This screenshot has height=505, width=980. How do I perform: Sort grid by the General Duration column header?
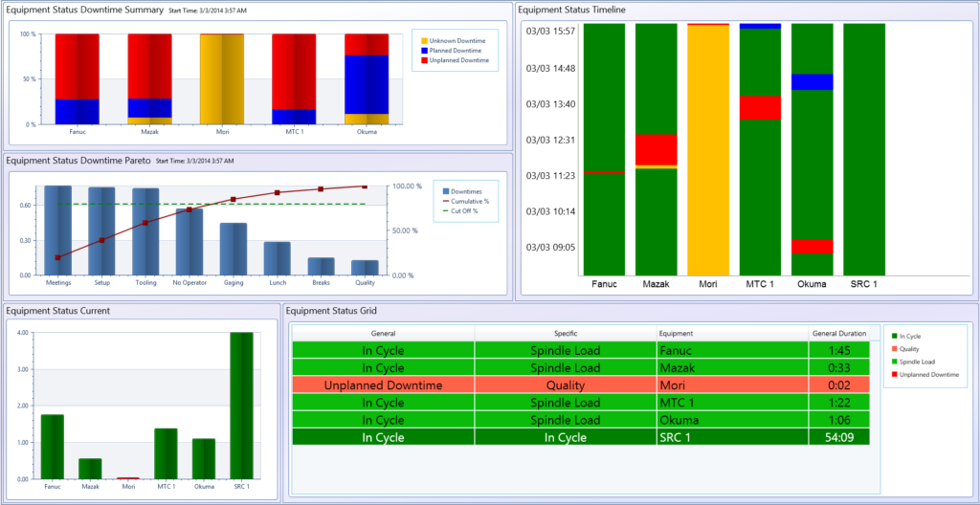point(838,334)
